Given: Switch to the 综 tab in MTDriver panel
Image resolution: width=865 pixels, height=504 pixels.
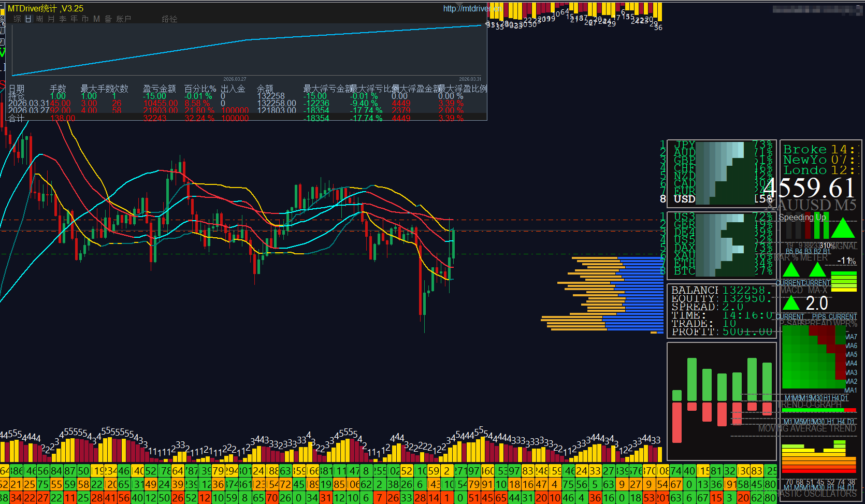Looking at the screenshot, I should click(17, 19).
